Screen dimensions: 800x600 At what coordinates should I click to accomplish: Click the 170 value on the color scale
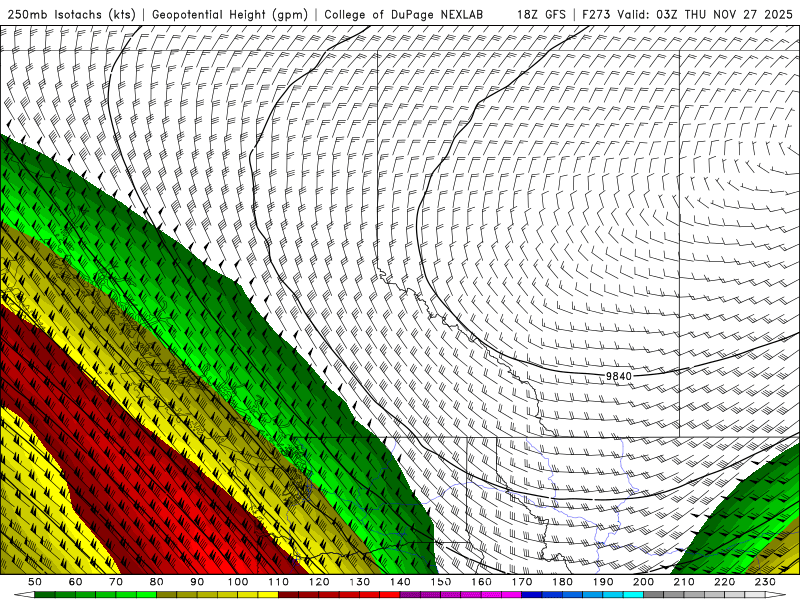pos(522,582)
